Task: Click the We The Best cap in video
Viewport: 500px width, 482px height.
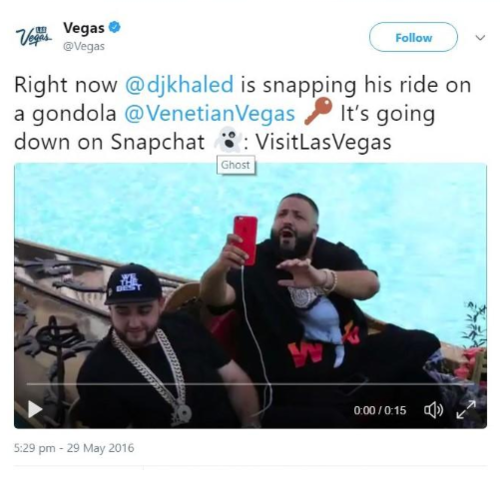Action: click(x=133, y=283)
